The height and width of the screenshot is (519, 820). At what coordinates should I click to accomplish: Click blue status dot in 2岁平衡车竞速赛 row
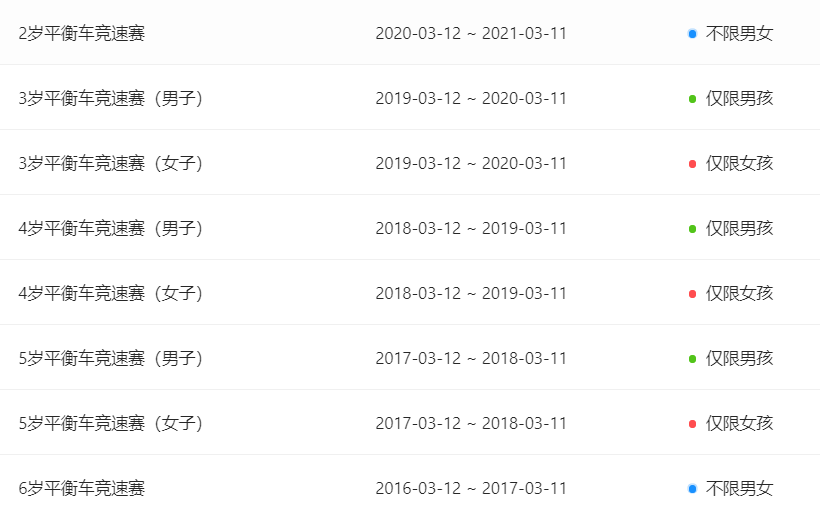click(x=692, y=34)
